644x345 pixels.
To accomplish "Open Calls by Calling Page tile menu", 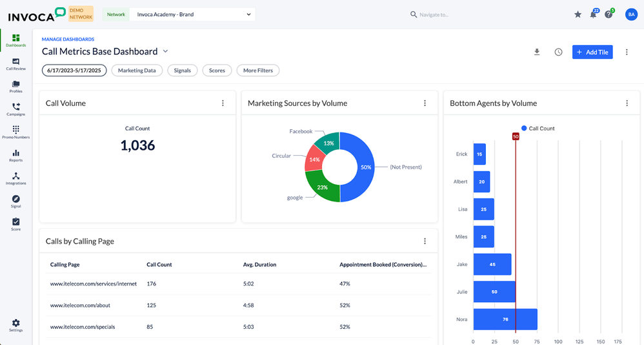I will click(425, 242).
